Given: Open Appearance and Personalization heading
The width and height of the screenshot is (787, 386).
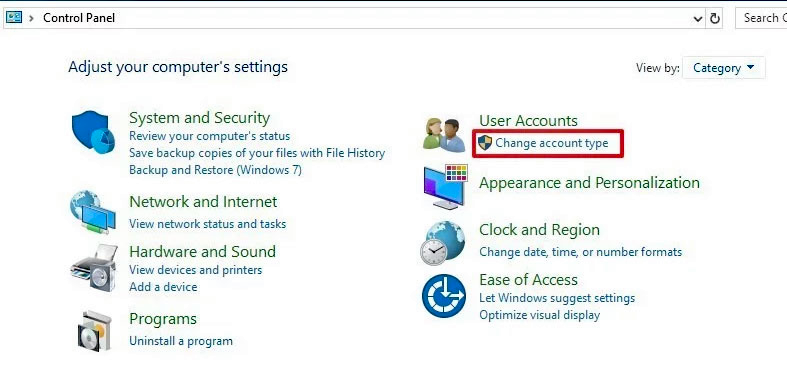Looking at the screenshot, I should click(589, 183).
